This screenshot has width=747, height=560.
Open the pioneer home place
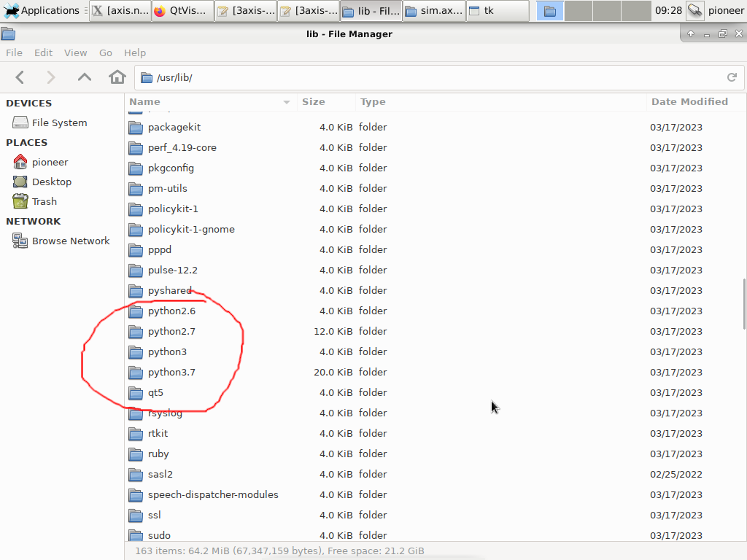pyautogui.click(x=50, y=163)
